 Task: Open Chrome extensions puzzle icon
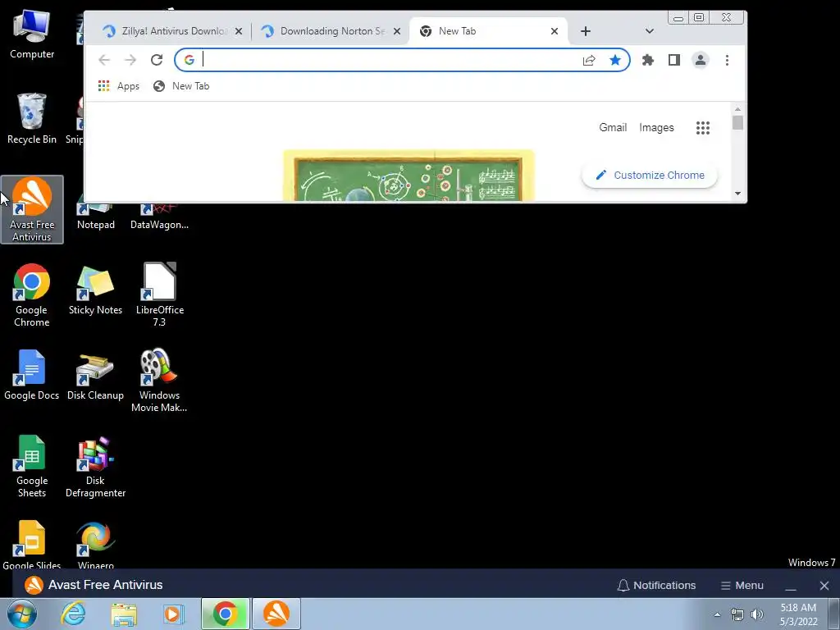point(648,60)
